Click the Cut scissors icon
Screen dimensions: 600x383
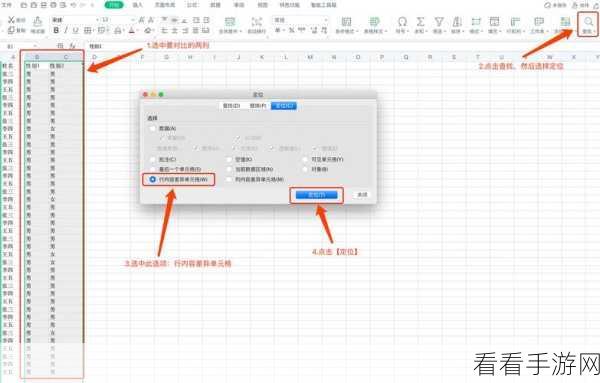[11, 20]
